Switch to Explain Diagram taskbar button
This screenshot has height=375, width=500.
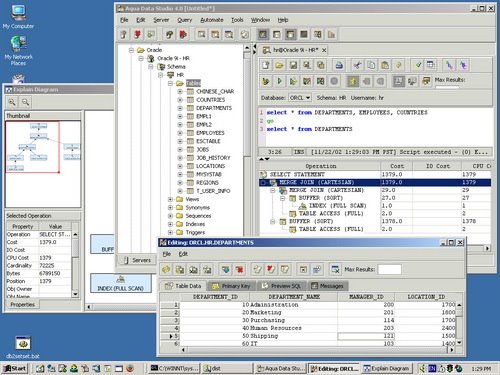(387, 368)
